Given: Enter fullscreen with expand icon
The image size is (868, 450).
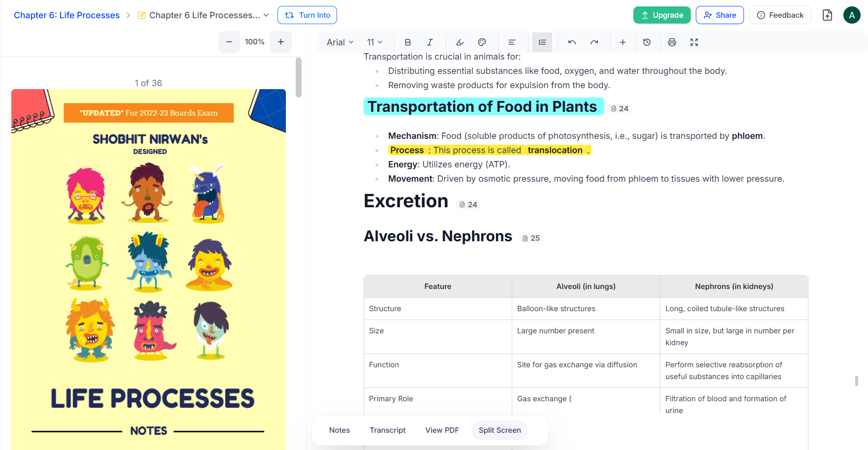Looking at the screenshot, I should 694,42.
